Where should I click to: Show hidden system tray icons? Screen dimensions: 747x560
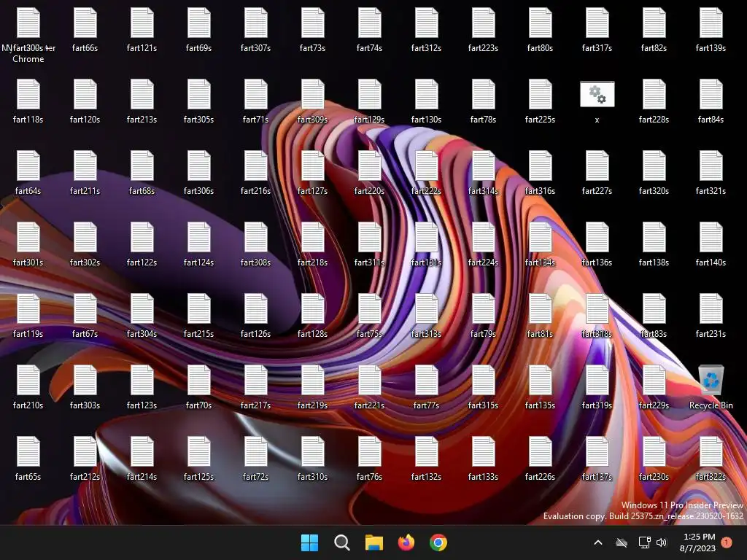(x=598, y=542)
